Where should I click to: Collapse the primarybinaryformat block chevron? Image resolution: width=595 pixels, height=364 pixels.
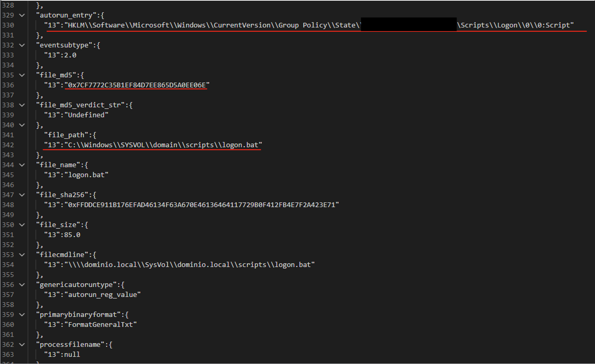click(22, 315)
